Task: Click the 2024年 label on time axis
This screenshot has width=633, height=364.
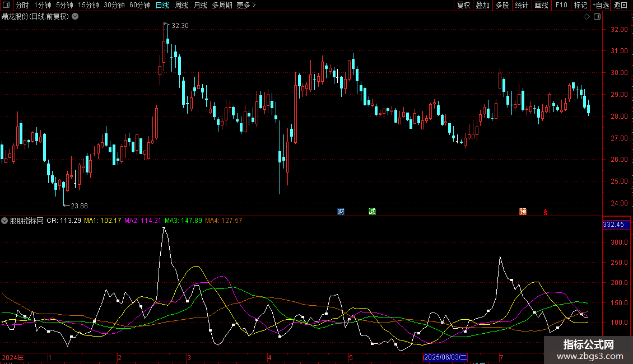Action: coord(13,357)
